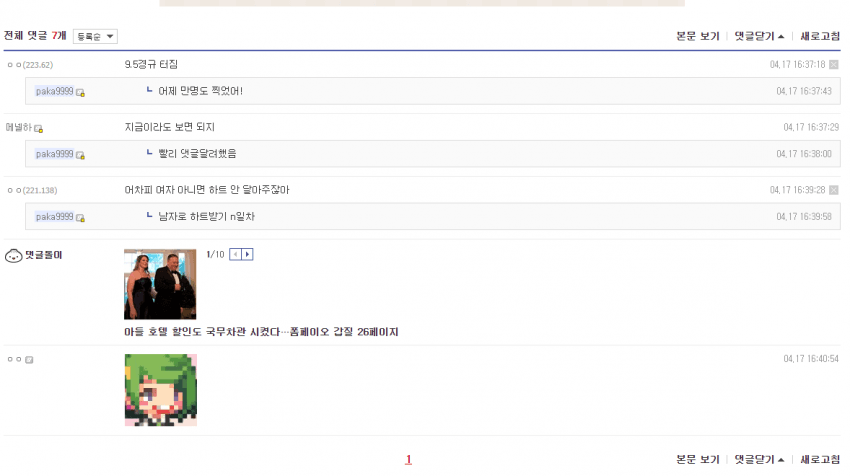Click the bottom 본문 보기 link
This screenshot has height=476, width=850.
coord(697,460)
